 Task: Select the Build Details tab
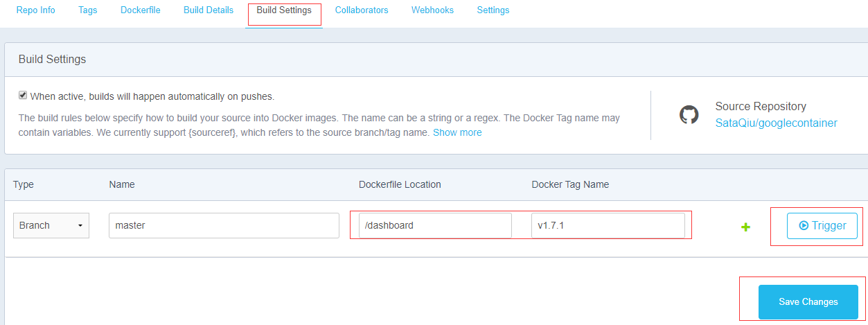(209, 10)
